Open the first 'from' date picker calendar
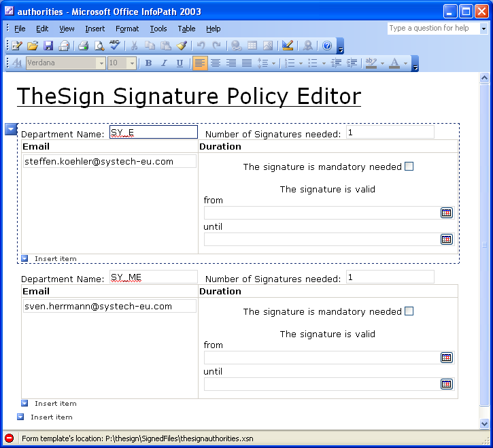Viewport: 493px width, 448px height. (446, 213)
